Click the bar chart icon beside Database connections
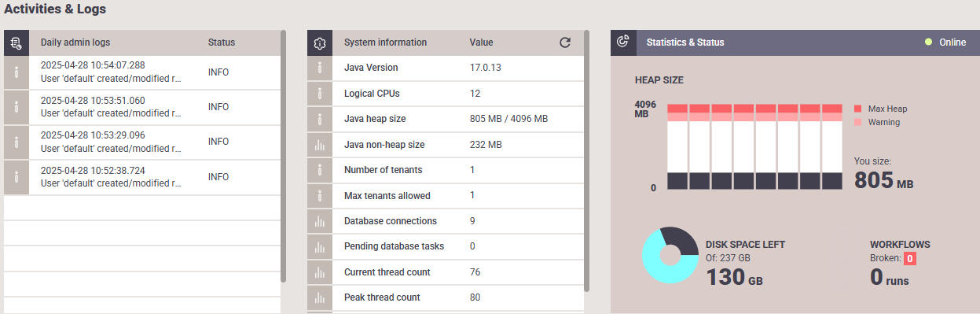The image size is (980, 314). [x=320, y=221]
